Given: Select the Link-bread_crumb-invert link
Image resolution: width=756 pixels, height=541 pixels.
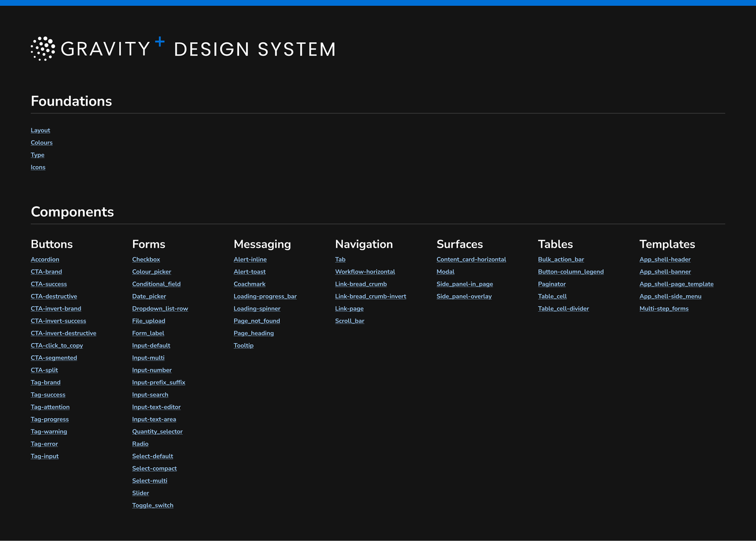Looking at the screenshot, I should coord(370,296).
